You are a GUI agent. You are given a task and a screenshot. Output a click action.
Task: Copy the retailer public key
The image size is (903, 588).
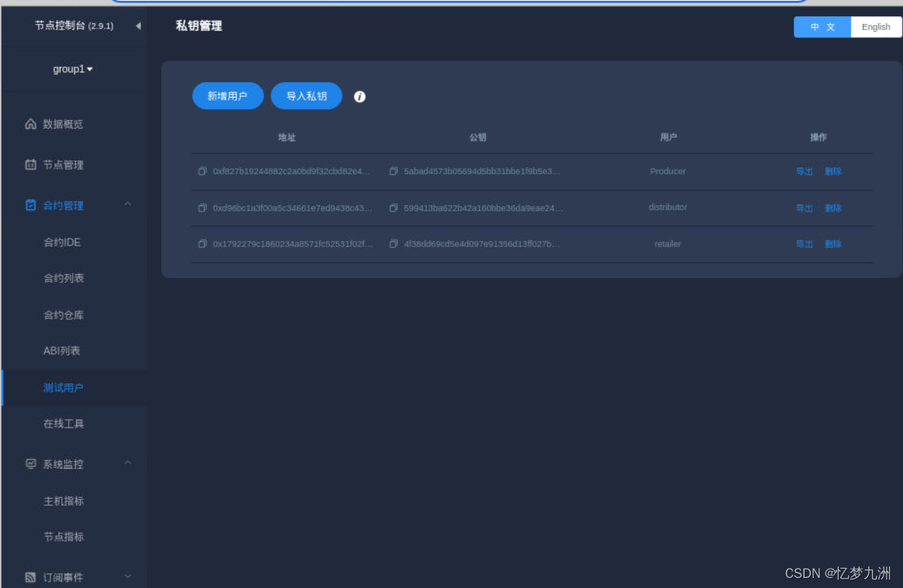coord(393,244)
